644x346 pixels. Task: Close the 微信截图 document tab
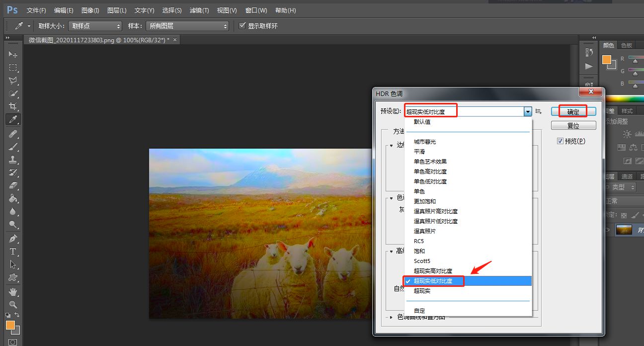(x=174, y=39)
